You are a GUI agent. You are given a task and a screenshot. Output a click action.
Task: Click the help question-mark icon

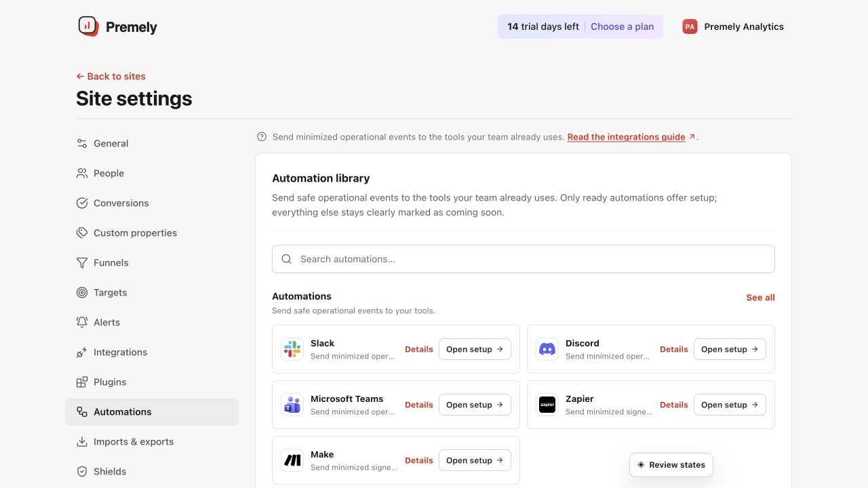point(262,137)
